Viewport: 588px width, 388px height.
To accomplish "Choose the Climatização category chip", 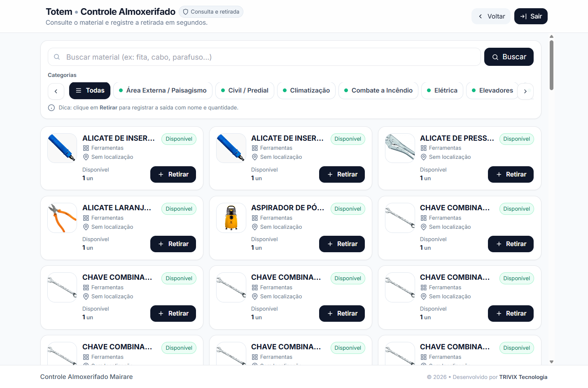I will coord(306,91).
